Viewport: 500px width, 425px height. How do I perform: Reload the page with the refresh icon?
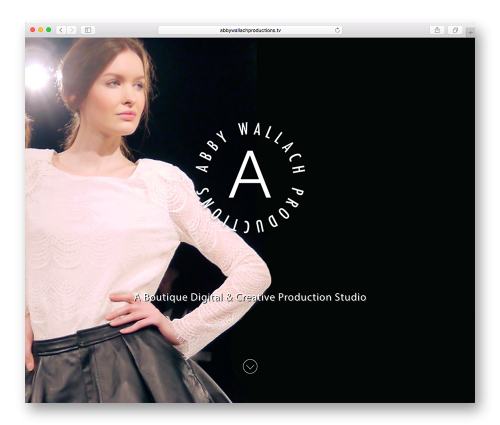[337, 30]
